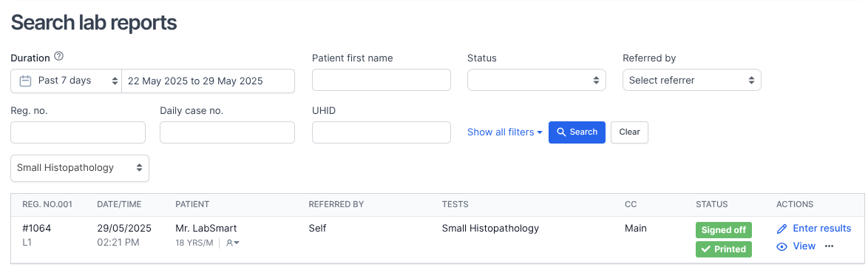Open the Status dropdown
868x273 pixels.
(x=537, y=80)
